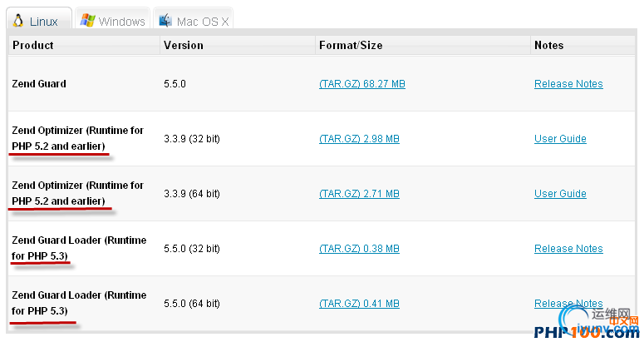The image size is (644, 342).
Task: Open Release Notes for 64-bit Guard Loader
Action: [x=568, y=304]
